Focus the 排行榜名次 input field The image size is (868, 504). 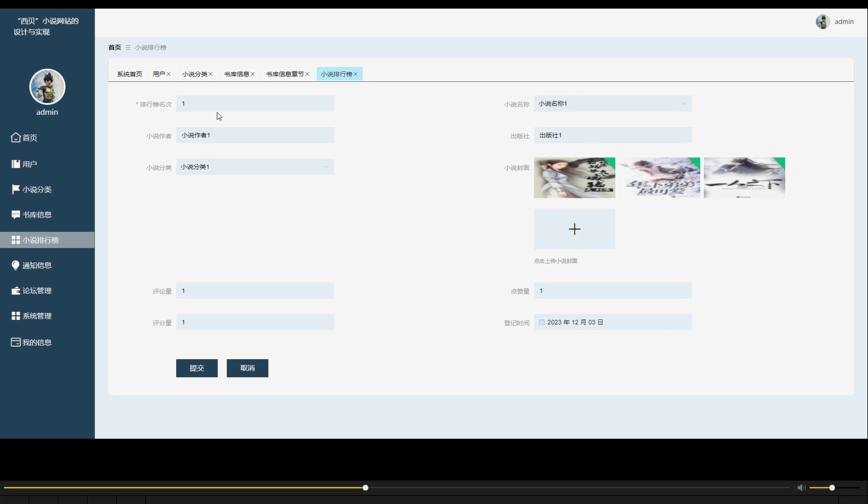(x=255, y=104)
